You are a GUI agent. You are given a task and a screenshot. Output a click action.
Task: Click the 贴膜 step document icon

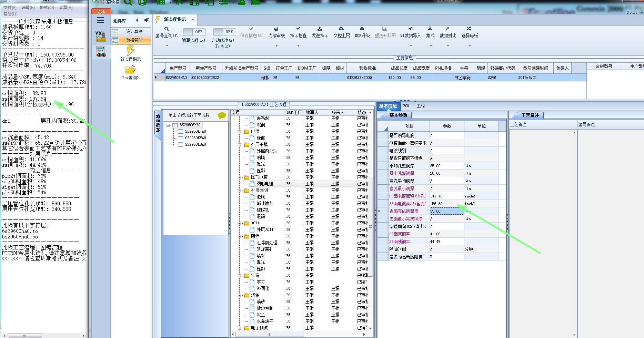[252, 157]
